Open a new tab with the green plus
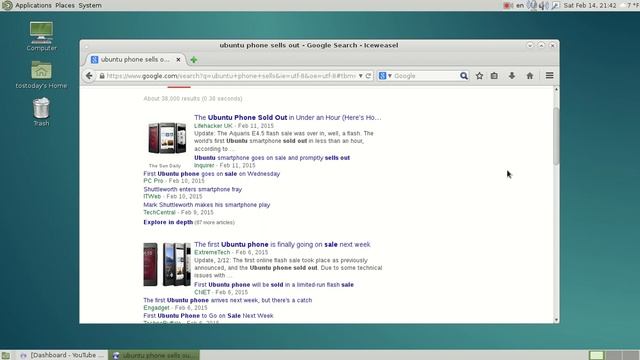Viewport: 640px width, 360px height. point(193,60)
